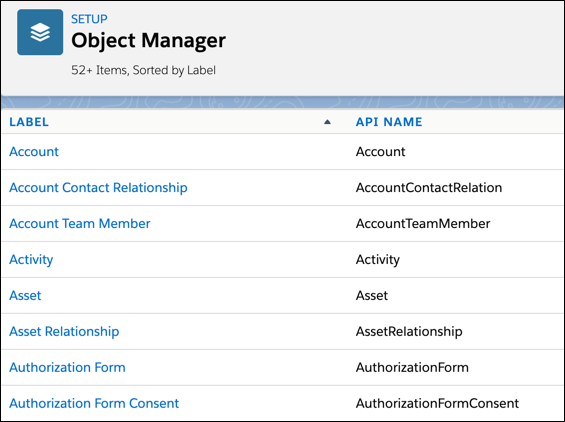Open the Account Team Member object
Screen dimensions: 565x422
80,223
